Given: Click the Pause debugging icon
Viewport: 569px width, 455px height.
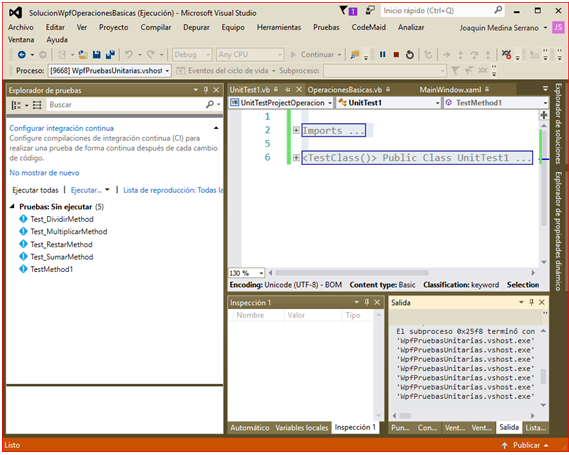Looking at the screenshot, I should (382, 54).
